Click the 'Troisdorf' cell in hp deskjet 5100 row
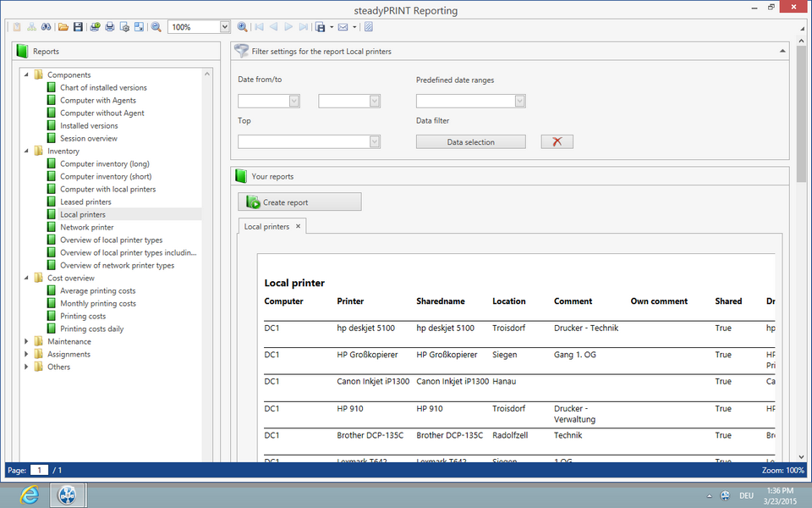812x508 pixels. pos(508,328)
